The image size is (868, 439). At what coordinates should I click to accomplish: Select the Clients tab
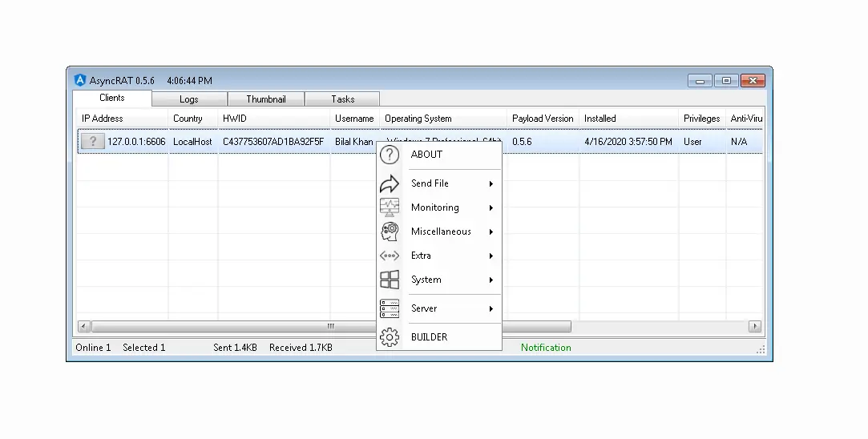112,98
